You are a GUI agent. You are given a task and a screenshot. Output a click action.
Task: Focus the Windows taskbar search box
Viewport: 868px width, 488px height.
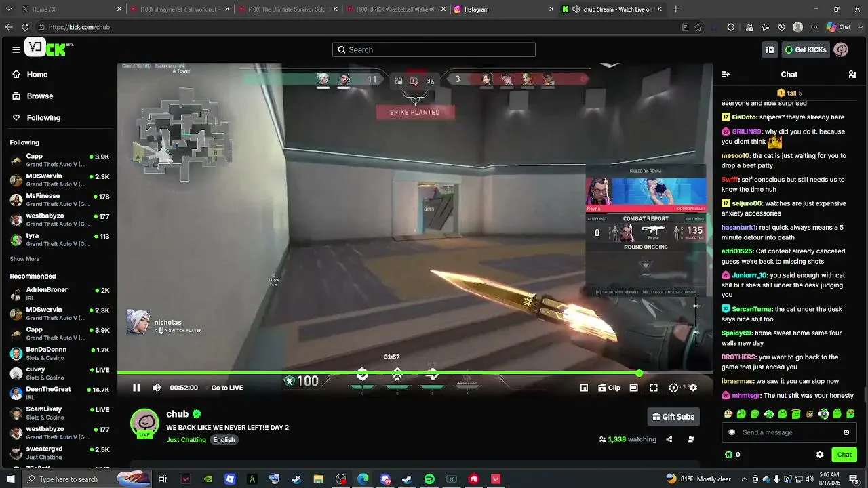pos(87,479)
